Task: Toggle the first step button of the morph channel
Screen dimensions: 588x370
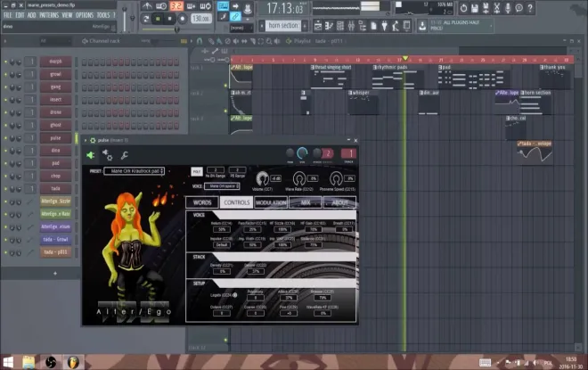Action: tap(84, 62)
